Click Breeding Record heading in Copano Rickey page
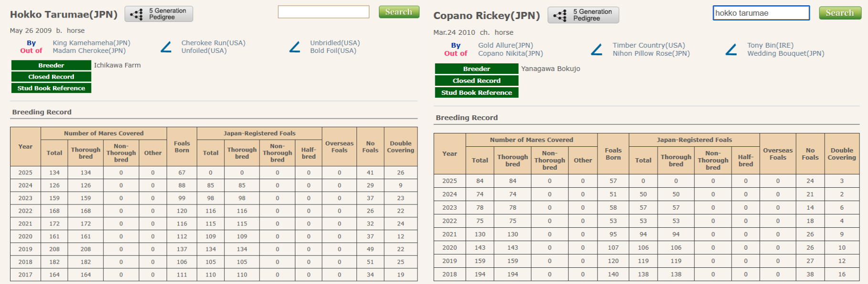868x284 pixels. click(x=467, y=118)
